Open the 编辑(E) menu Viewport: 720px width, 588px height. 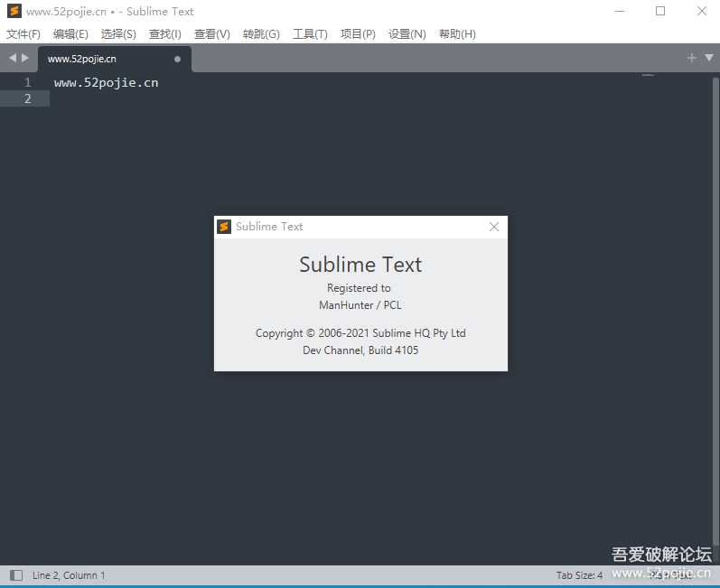click(70, 34)
